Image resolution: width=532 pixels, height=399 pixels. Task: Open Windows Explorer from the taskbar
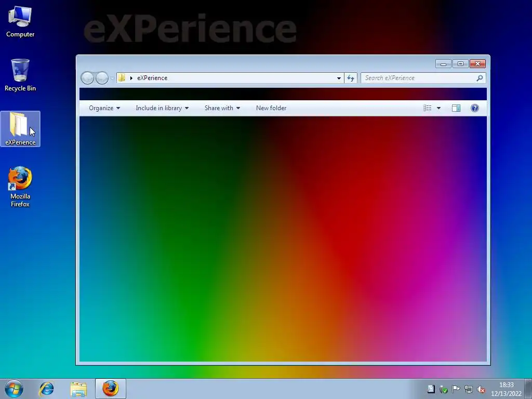(78, 389)
